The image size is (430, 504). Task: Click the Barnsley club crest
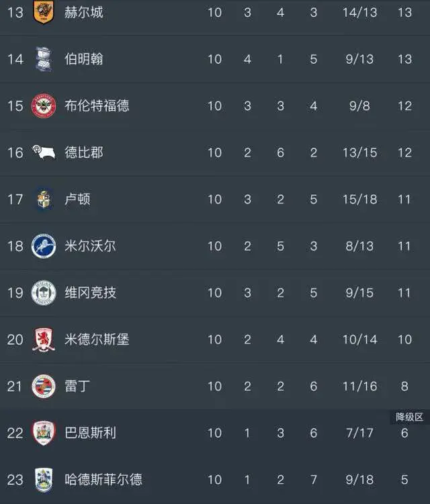click(44, 433)
